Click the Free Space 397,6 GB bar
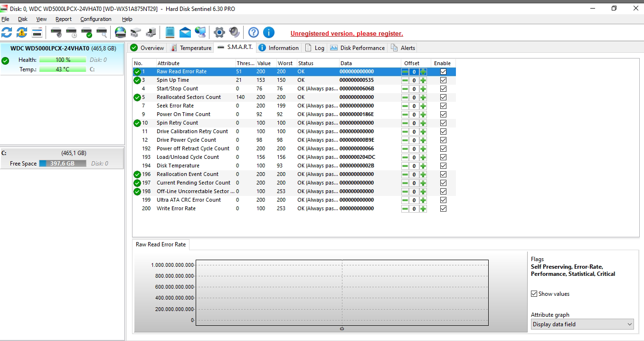The width and height of the screenshot is (644, 341). pos(63,164)
